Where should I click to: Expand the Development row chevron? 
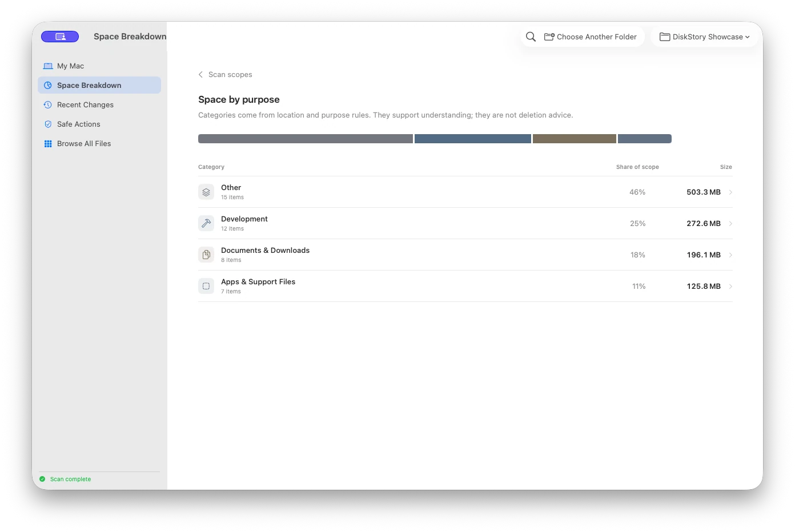[x=730, y=224]
